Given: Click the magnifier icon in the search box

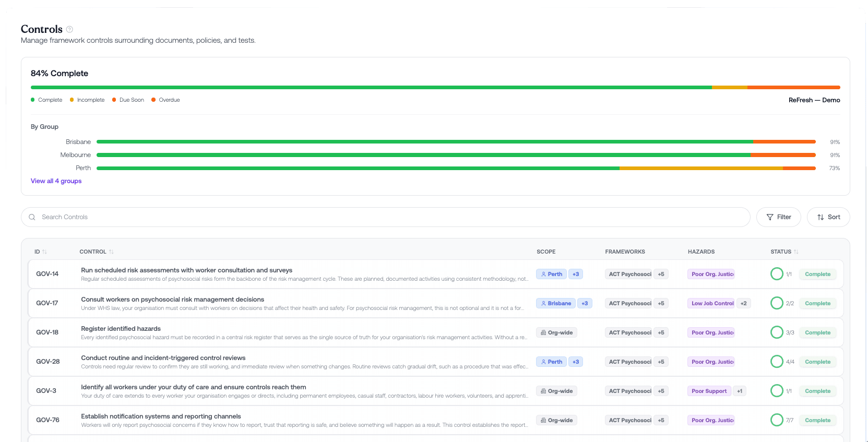Looking at the screenshot, I should pyautogui.click(x=32, y=217).
